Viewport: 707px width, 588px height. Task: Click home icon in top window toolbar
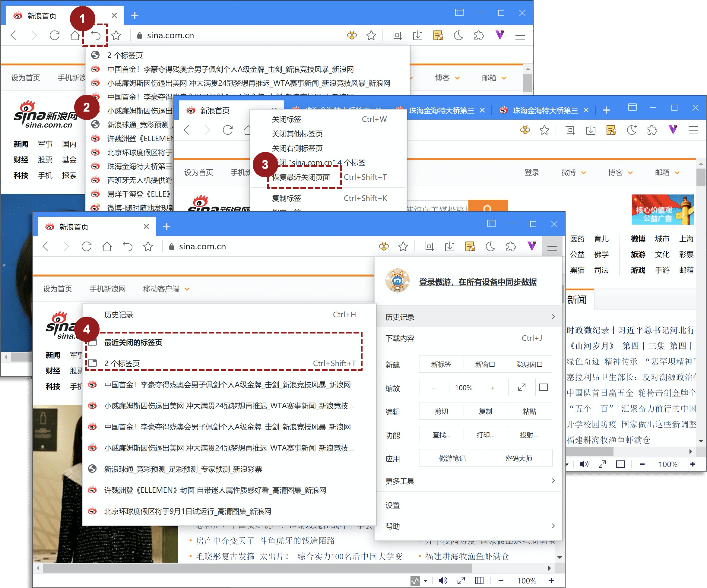[x=75, y=35]
